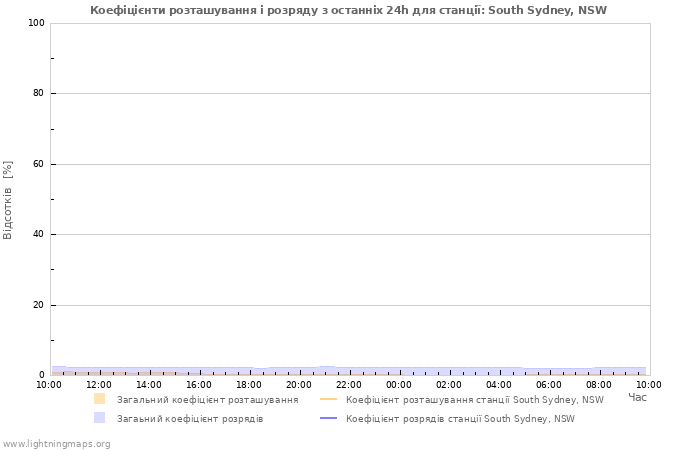Select the 12:00 time tick label
The image size is (700, 450).
point(99,384)
